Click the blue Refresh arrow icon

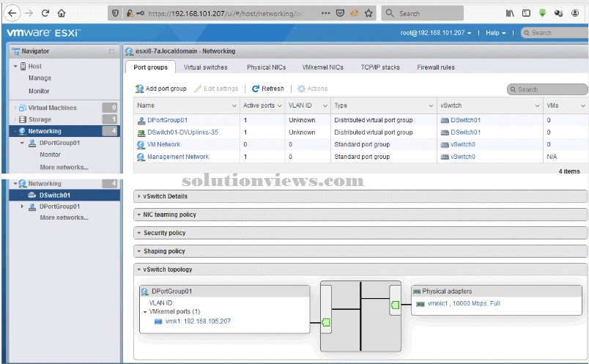[x=256, y=89]
